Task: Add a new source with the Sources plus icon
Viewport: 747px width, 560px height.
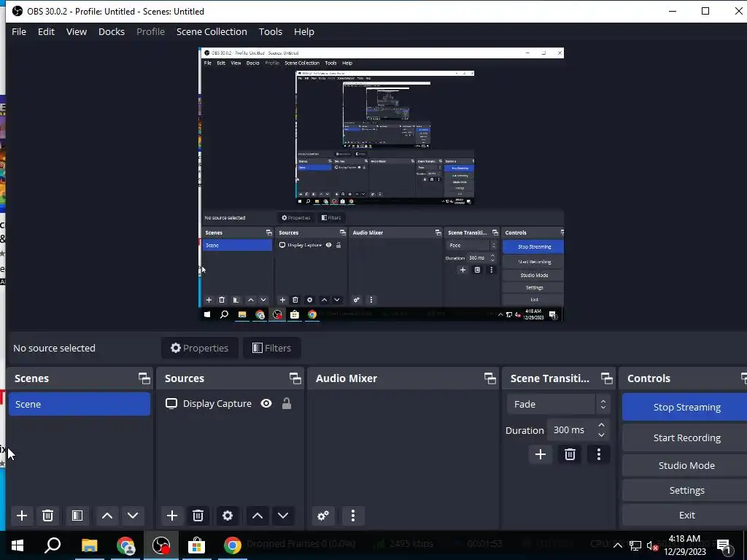Action: [x=172, y=516]
